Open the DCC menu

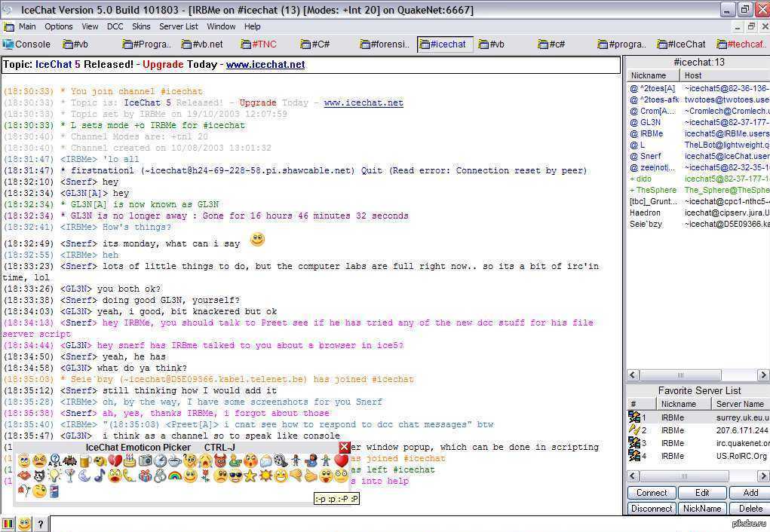click(x=115, y=26)
